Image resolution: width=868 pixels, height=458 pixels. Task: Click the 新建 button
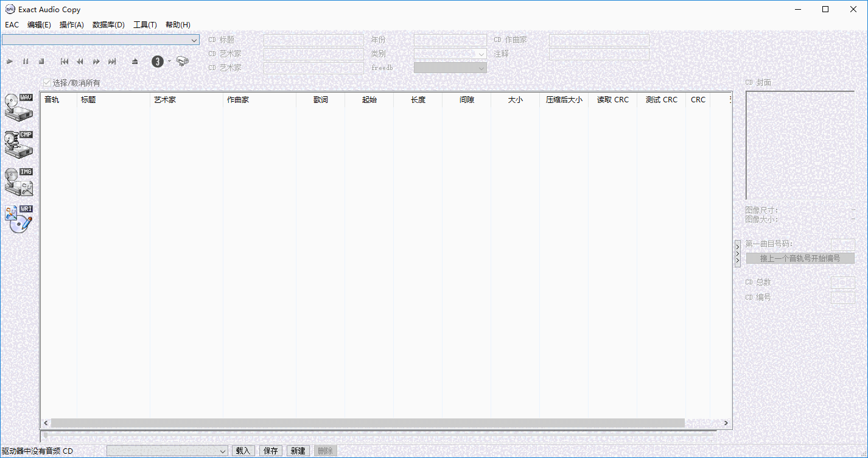298,451
